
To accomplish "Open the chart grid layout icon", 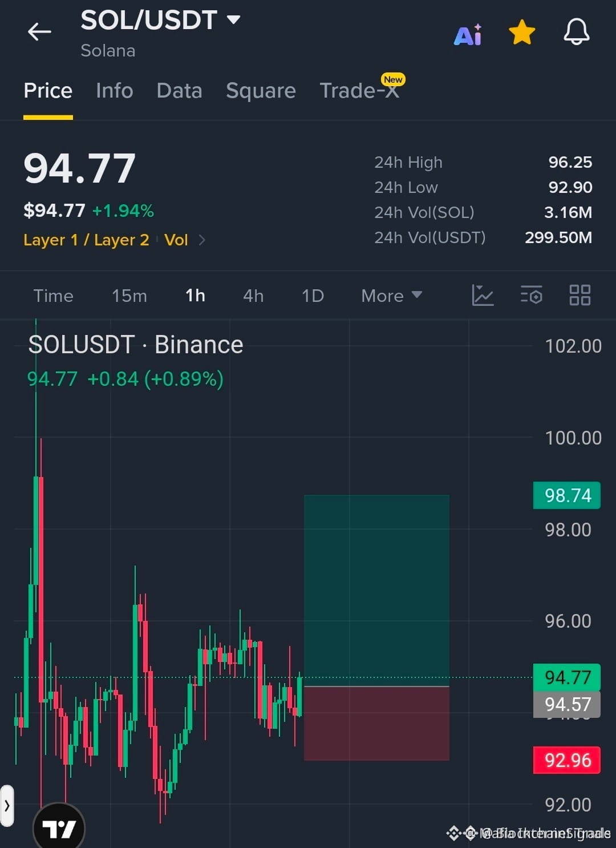I will (x=580, y=295).
